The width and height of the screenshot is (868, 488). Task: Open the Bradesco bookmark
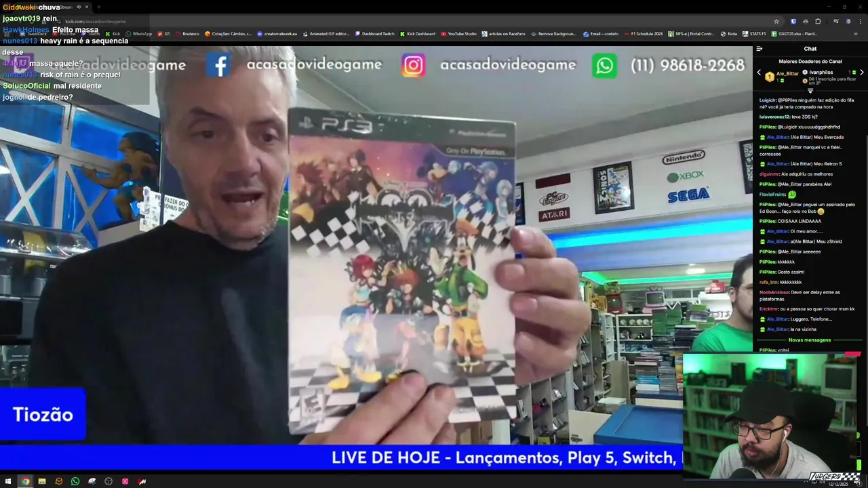pyautogui.click(x=186, y=33)
